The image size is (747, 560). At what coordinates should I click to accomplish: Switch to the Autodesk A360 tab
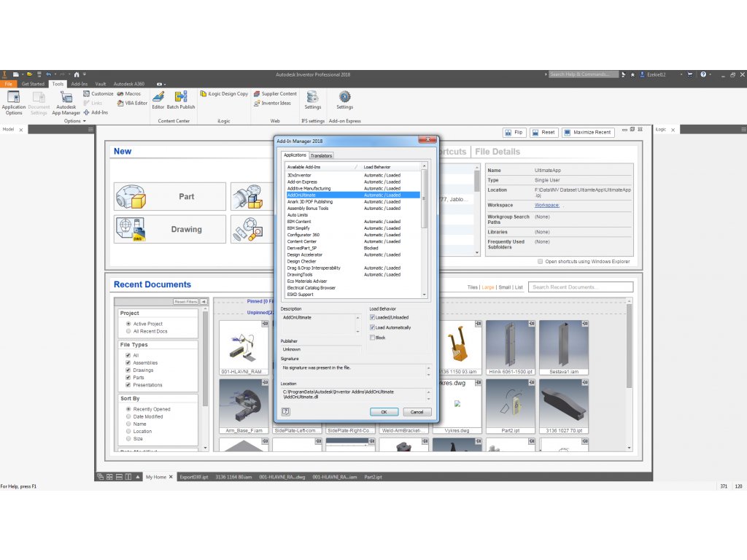point(128,84)
